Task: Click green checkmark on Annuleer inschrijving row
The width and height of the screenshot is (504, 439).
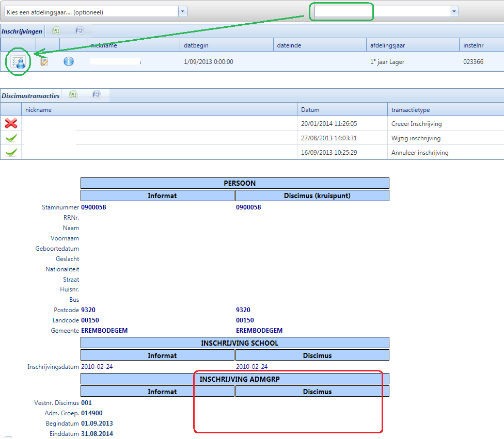Action: 11,153
